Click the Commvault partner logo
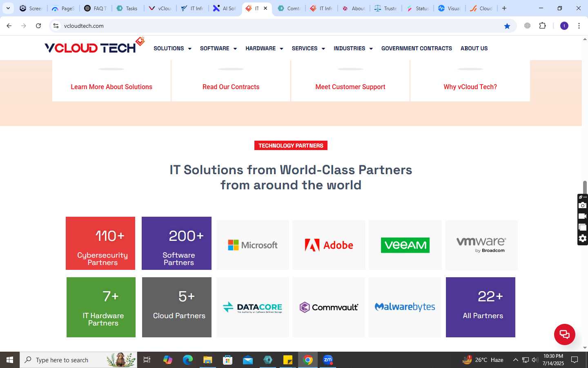This screenshot has width=588, height=368. click(329, 307)
